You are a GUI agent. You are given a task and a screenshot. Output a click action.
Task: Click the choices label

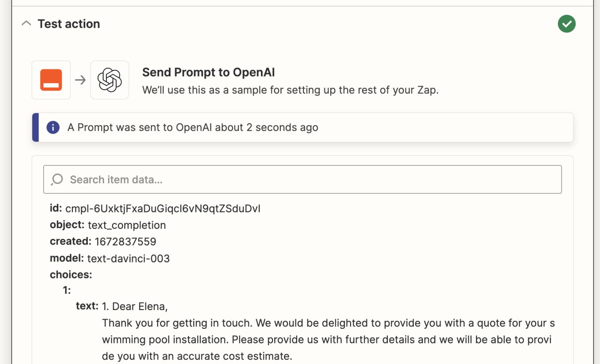coord(71,274)
